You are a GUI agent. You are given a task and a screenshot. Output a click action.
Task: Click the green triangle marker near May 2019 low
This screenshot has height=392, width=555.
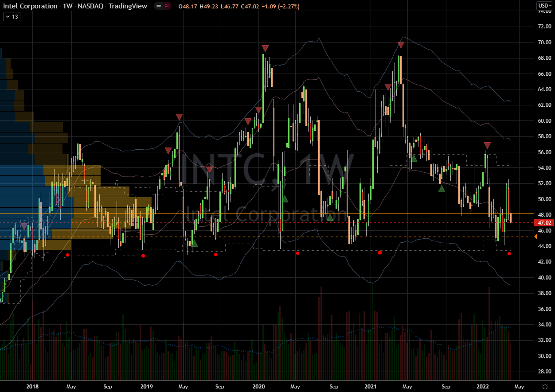click(194, 243)
